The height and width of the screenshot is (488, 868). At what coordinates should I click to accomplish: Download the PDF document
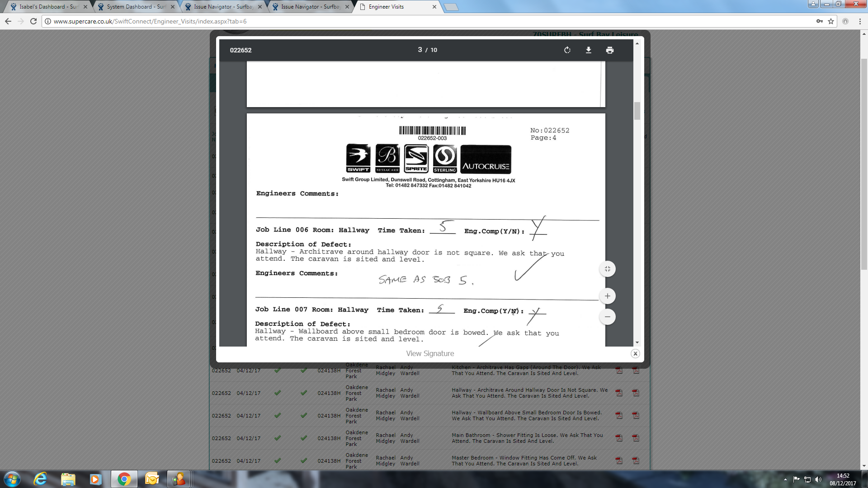click(588, 50)
